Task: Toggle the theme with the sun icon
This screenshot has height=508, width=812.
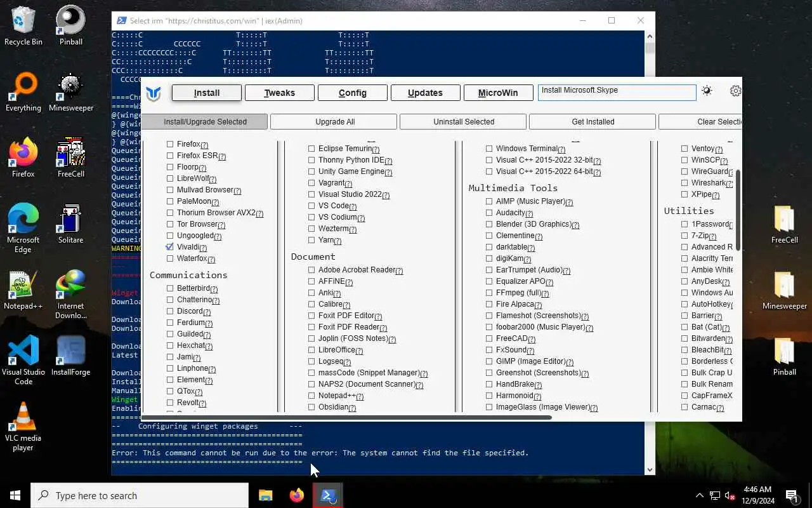Action: coord(707,91)
